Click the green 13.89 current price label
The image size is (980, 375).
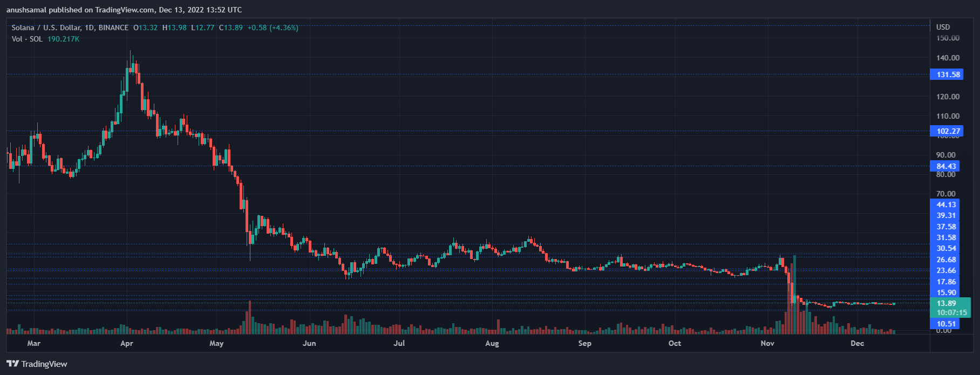click(x=946, y=303)
